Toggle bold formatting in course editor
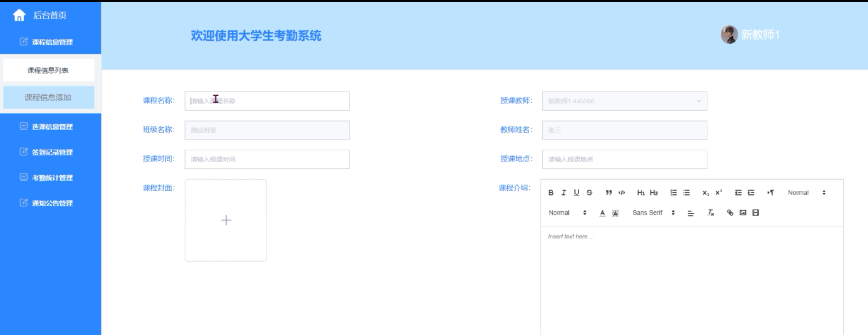868x335 pixels. (x=550, y=193)
